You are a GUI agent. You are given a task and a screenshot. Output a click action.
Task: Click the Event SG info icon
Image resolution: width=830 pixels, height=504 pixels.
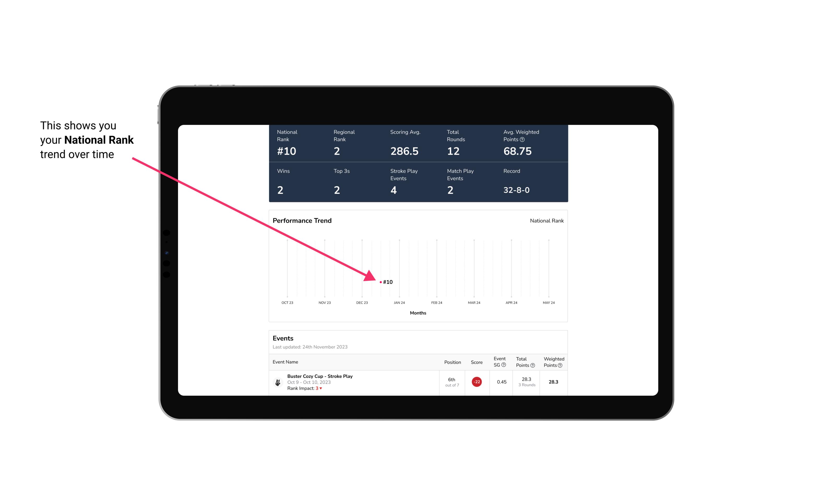coord(503,365)
